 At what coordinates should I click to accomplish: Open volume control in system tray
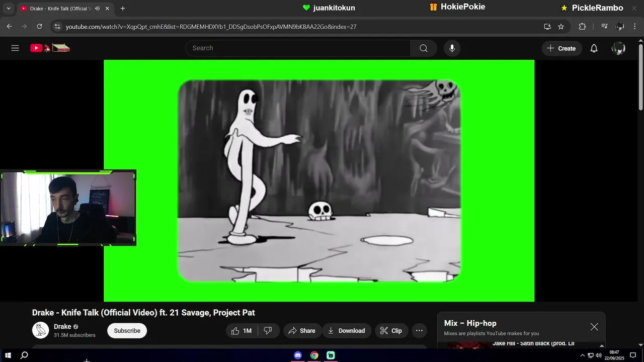[599, 355]
